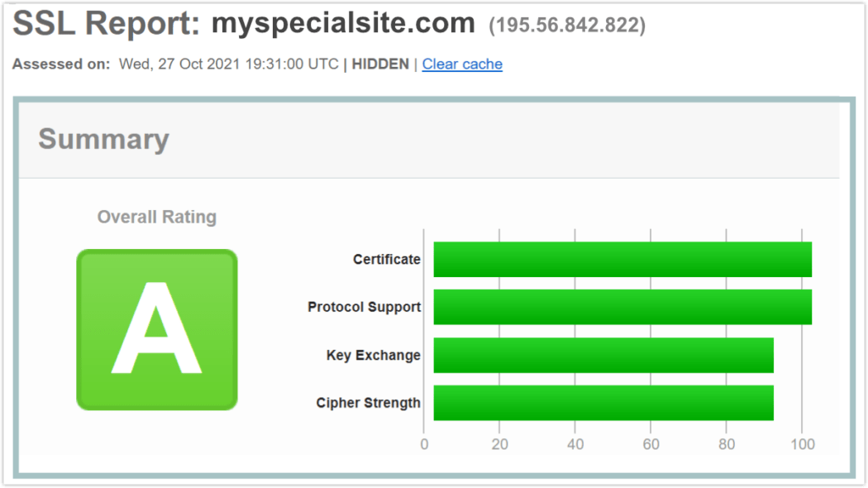Select the IP address 195.56.842.822
Screen dimensions: 868x488
click(x=568, y=25)
